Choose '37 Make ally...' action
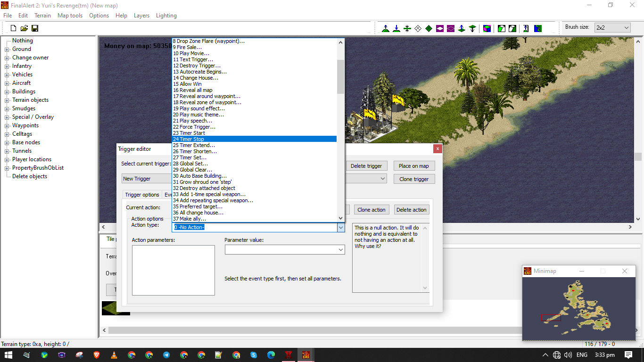 (x=255, y=219)
